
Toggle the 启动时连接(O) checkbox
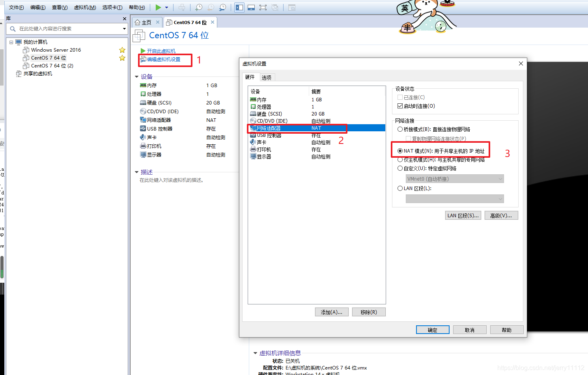point(400,106)
